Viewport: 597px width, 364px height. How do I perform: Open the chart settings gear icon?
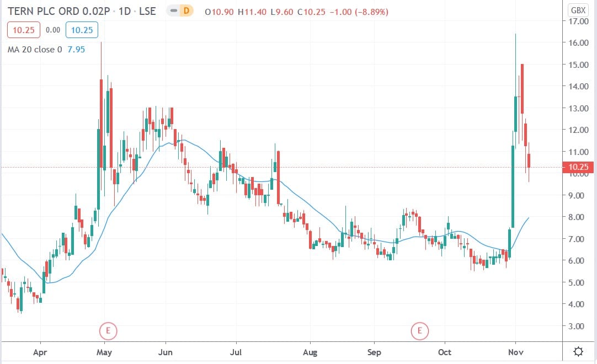pos(578,351)
